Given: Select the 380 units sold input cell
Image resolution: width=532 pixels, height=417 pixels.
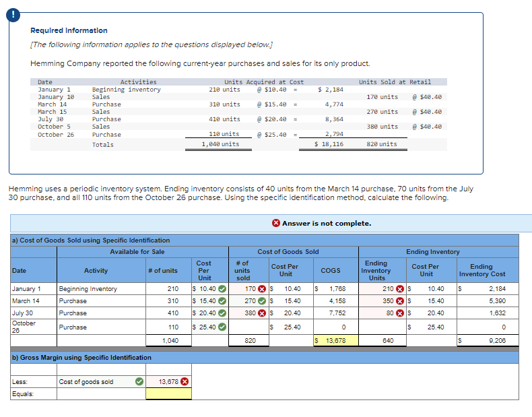Looking at the screenshot, I should [x=248, y=313].
